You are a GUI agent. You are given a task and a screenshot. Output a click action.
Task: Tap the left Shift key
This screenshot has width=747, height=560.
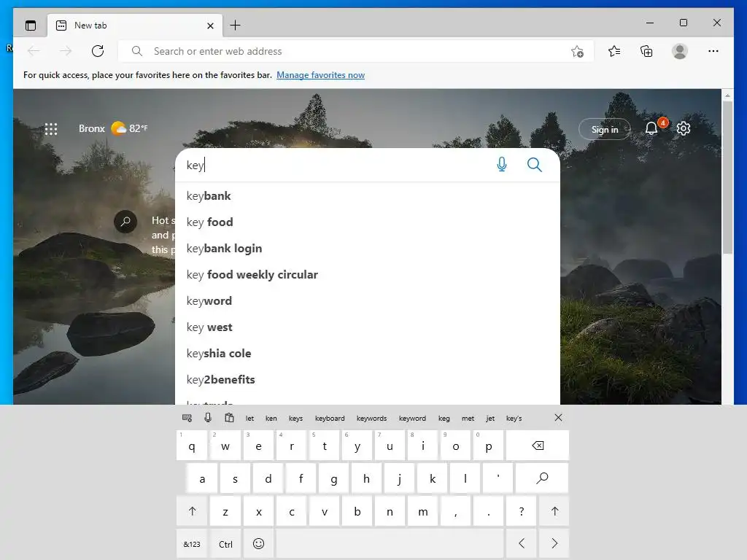192,511
